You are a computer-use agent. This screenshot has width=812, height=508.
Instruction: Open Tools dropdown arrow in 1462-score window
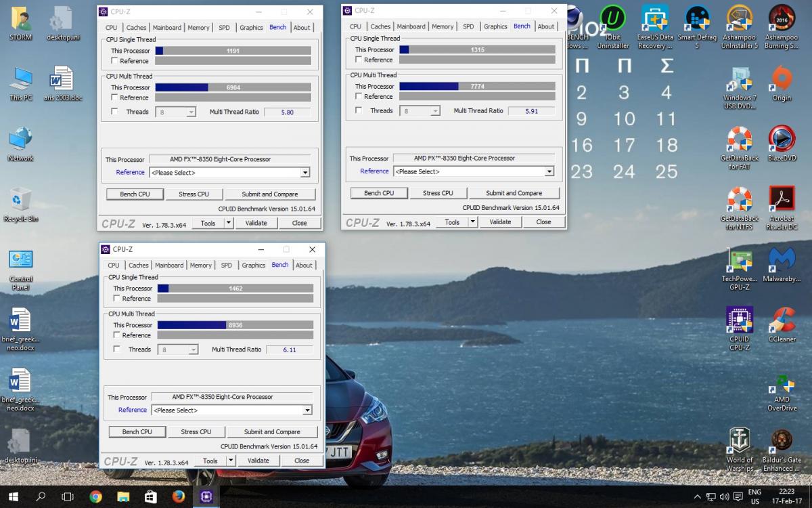tap(231, 461)
